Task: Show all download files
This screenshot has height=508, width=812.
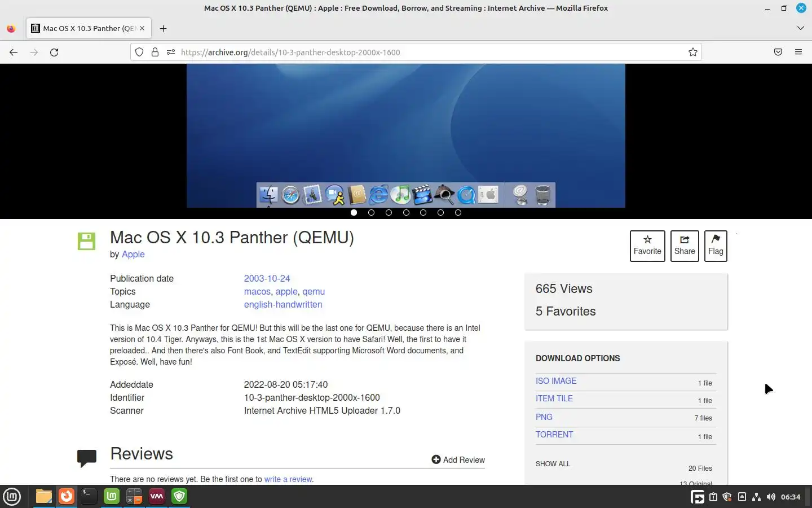Action: (553, 463)
